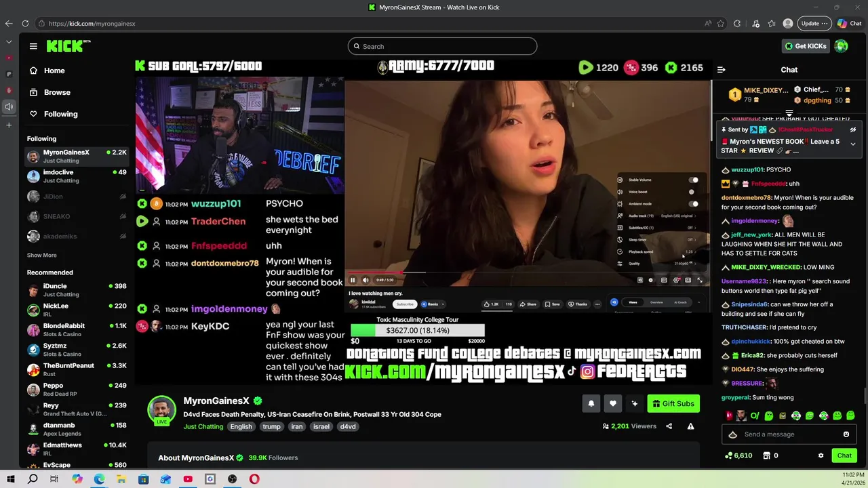
Task: Open iDuncle recommended channel
Action: pos(77,290)
